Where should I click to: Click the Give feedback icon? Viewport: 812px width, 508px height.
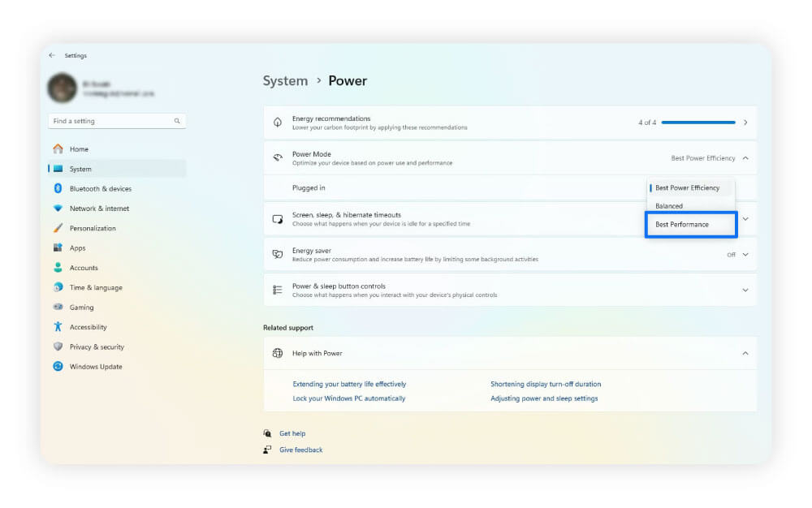click(x=267, y=450)
